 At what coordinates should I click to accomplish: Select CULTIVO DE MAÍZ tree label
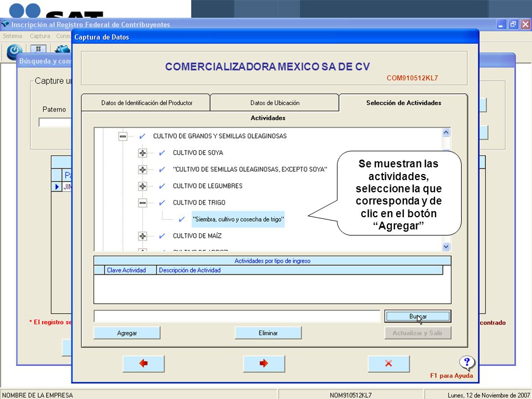point(197,236)
